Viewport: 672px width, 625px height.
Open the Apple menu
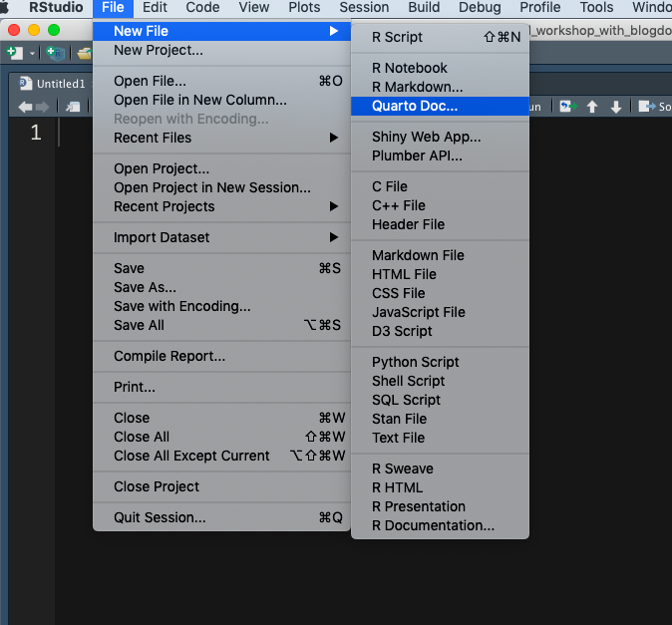tap(4, 7)
